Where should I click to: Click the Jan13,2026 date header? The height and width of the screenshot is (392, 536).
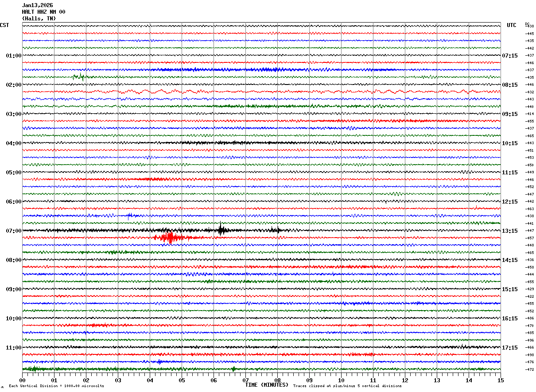(37, 5)
